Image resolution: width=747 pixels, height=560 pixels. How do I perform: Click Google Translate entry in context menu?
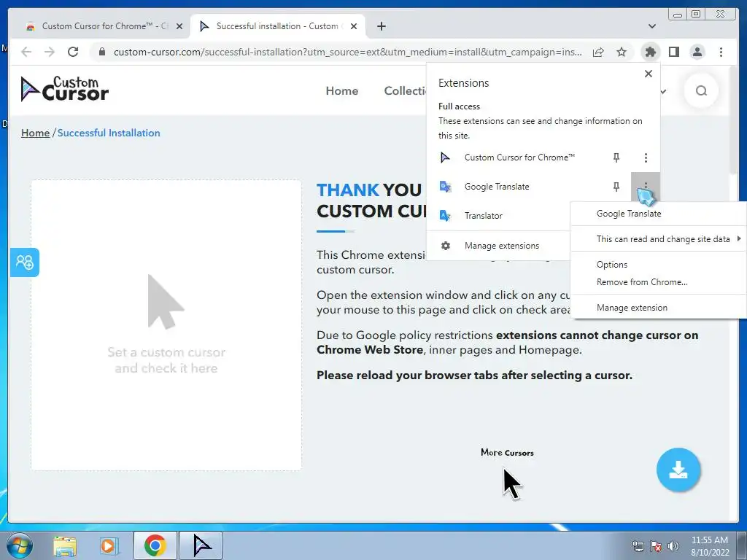click(x=629, y=214)
